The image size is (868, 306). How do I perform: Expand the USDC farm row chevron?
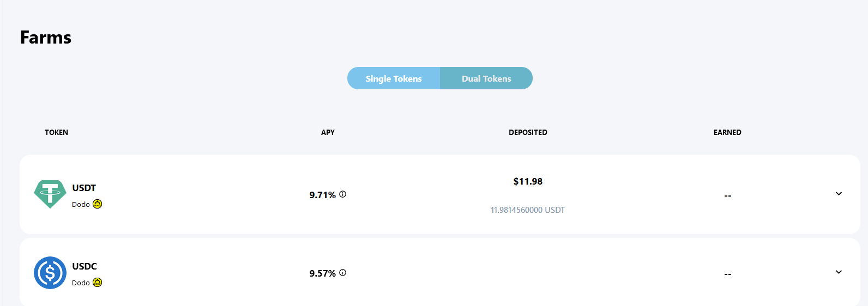(839, 272)
